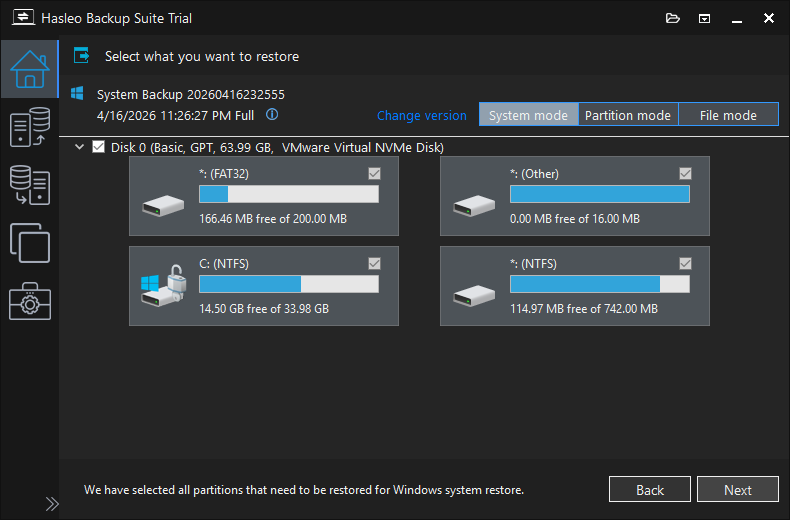This screenshot has width=790, height=520.
Task: Click the C: (NTFS) label
Action: [224, 264]
